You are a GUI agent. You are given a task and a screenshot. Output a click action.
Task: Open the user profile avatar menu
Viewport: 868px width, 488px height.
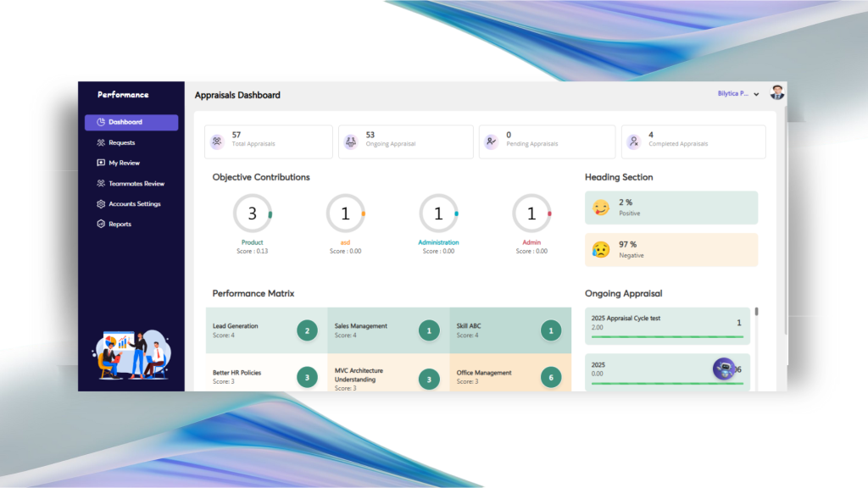(x=776, y=93)
